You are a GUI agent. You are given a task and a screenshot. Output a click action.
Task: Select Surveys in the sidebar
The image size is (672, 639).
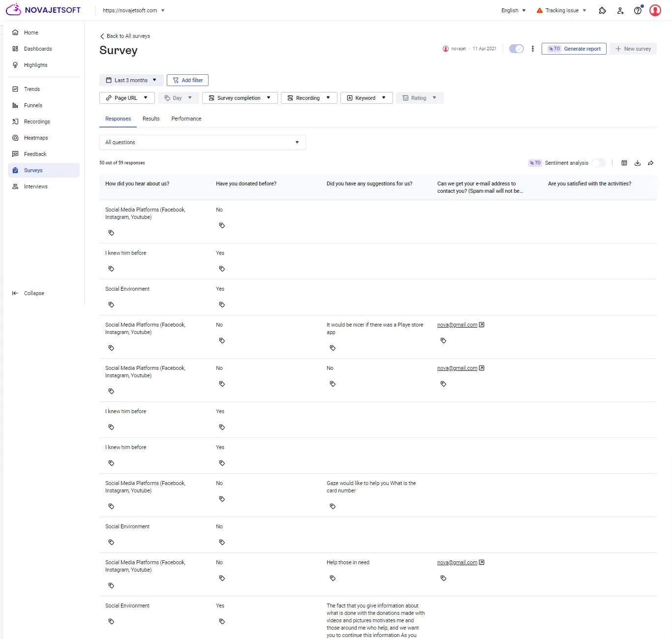[44, 170]
